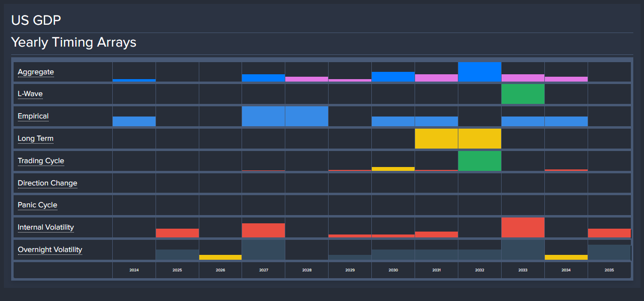
Task: Open the Aggregate row label link
Action: pos(36,72)
